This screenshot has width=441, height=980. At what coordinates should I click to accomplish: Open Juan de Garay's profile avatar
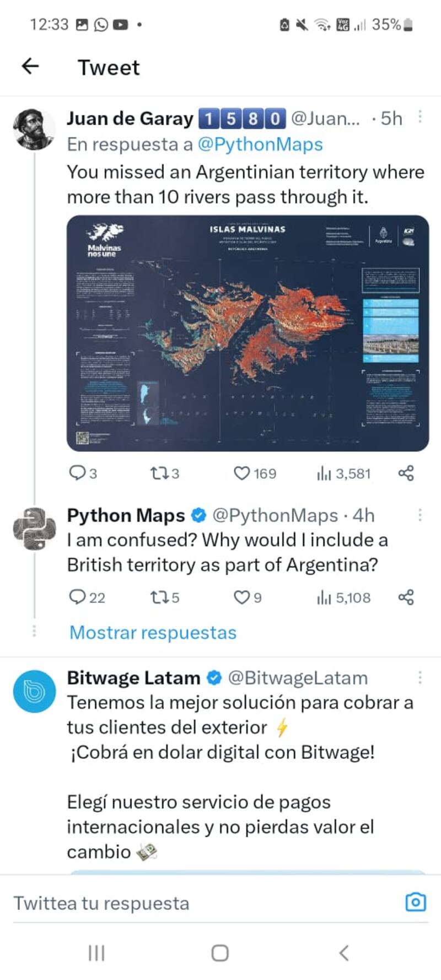(x=34, y=130)
